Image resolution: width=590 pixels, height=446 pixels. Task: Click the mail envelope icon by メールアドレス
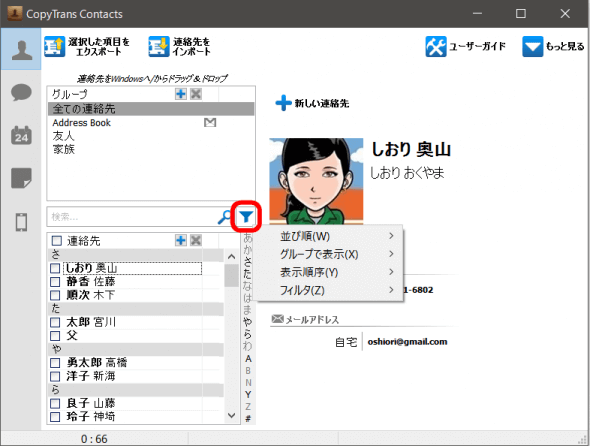277,319
